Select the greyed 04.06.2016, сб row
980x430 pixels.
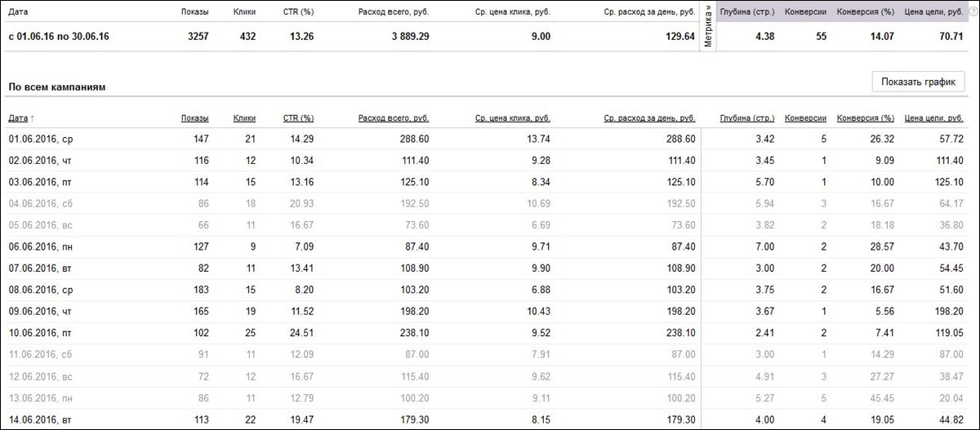[x=40, y=203]
